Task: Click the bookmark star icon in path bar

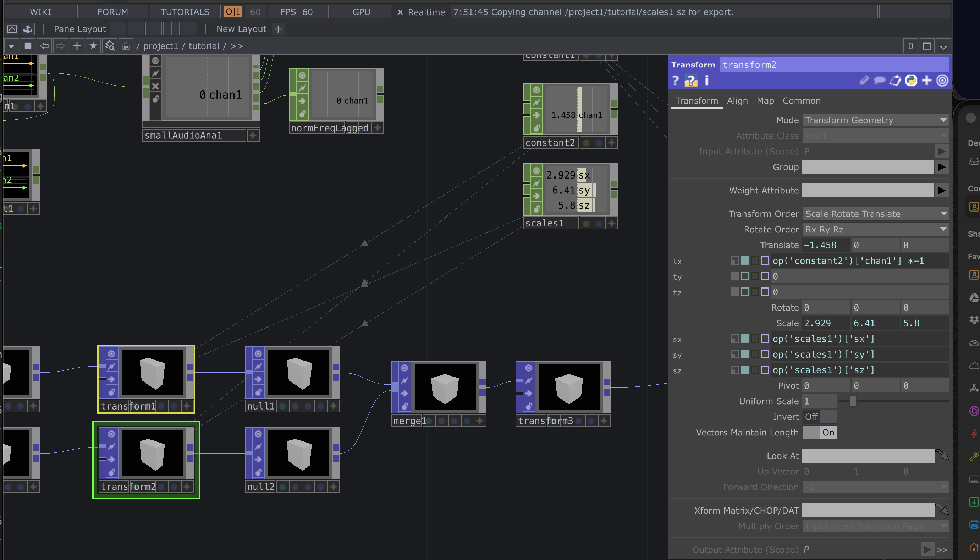Action: [x=93, y=46]
